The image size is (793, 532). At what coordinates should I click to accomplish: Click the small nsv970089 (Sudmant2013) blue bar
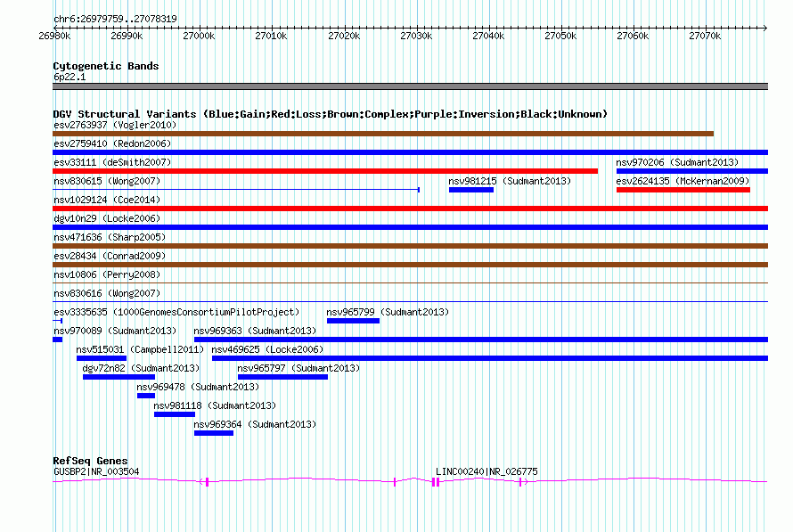click(x=57, y=340)
